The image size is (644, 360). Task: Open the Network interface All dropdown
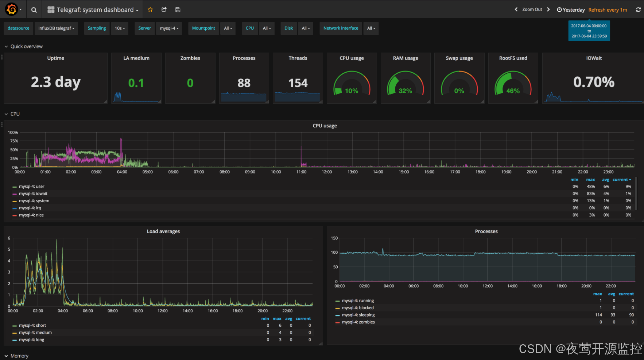click(x=371, y=28)
